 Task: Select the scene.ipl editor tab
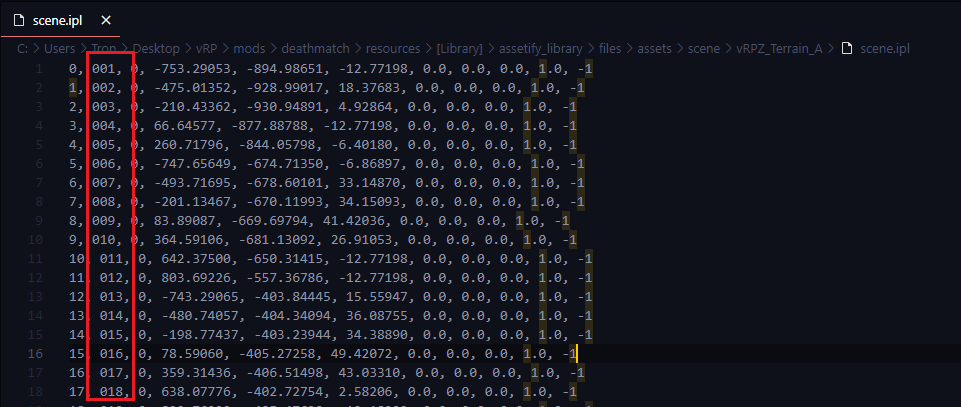[x=59, y=20]
